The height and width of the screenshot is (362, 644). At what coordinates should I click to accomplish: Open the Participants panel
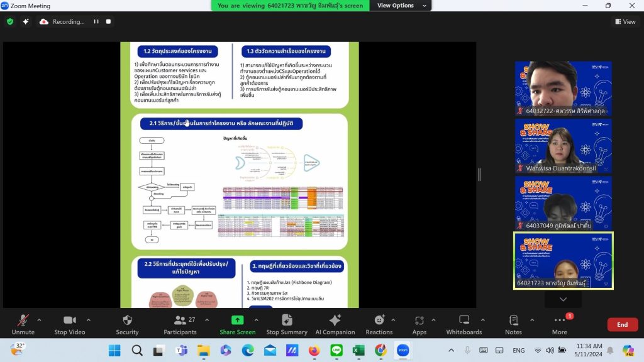coord(180,325)
